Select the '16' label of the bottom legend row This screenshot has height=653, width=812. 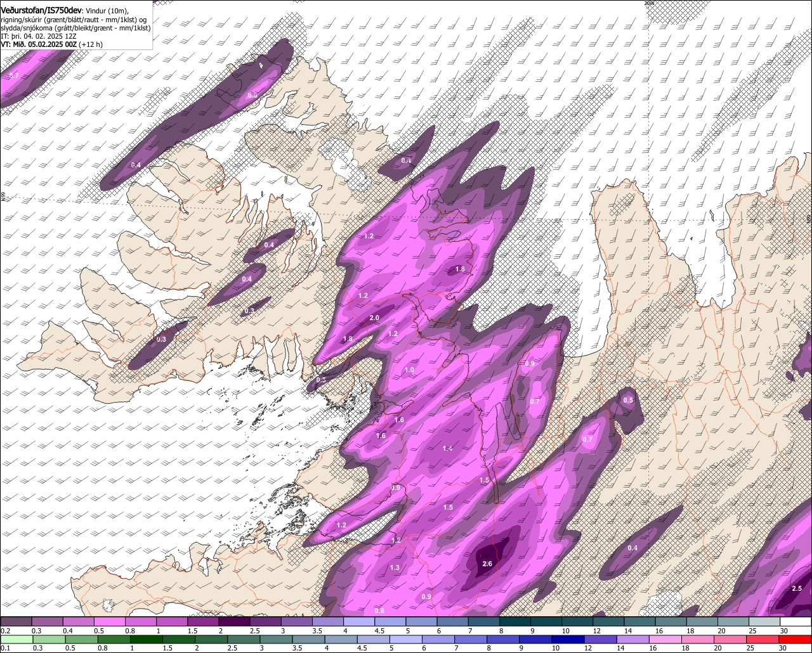pos(654,649)
